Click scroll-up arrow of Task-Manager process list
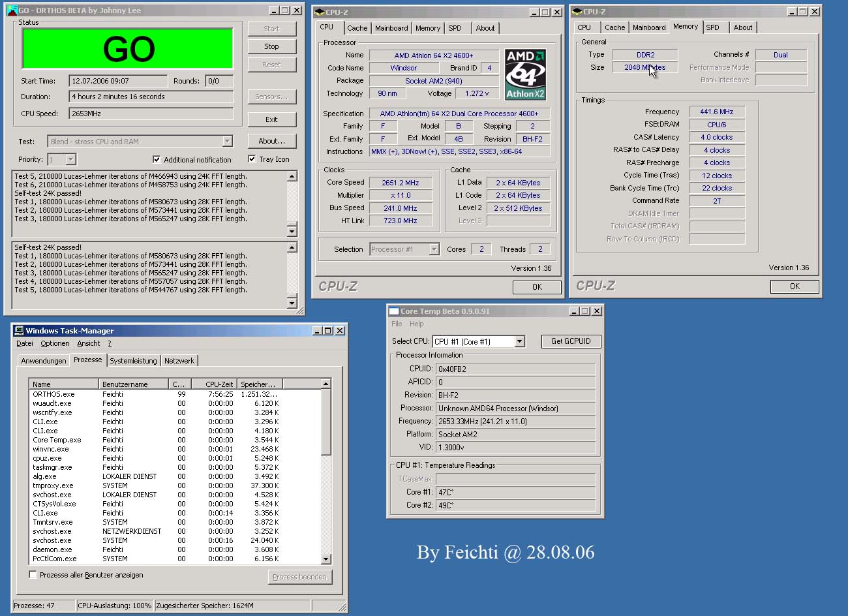The width and height of the screenshot is (848, 616). [326, 384]
